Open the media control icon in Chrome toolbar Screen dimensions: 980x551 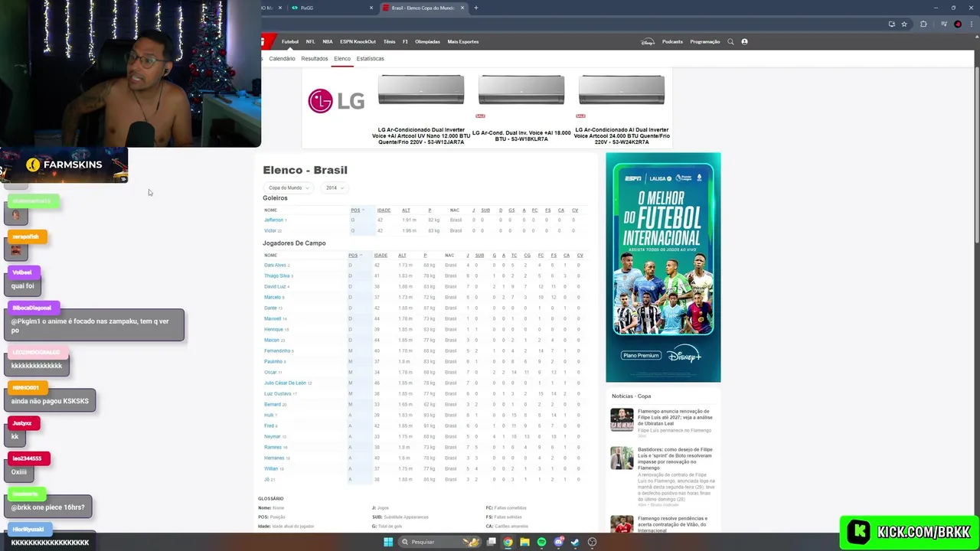tap(945, 24)
